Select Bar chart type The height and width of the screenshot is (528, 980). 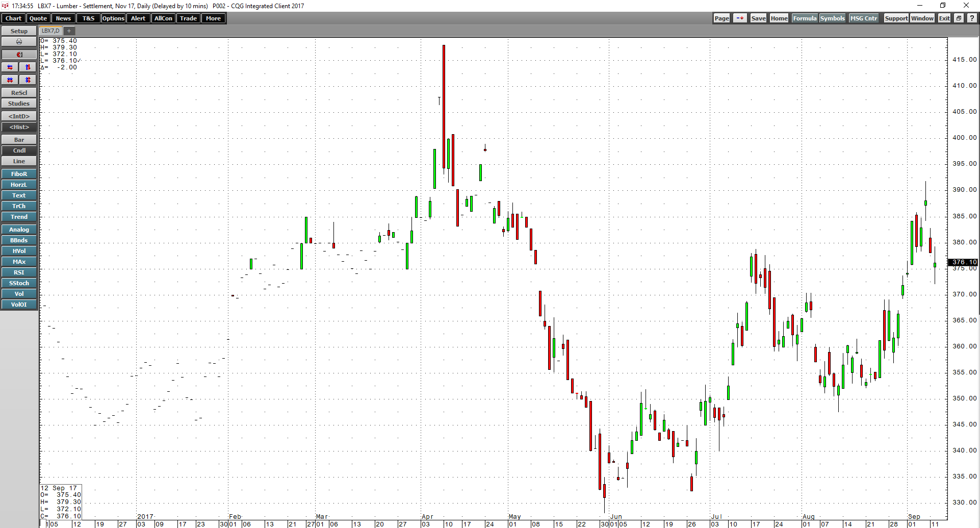click(19, 140)
